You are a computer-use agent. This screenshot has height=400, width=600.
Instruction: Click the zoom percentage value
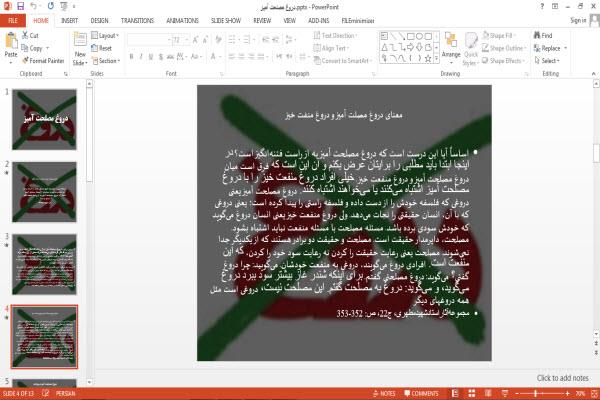click(580, 393)
